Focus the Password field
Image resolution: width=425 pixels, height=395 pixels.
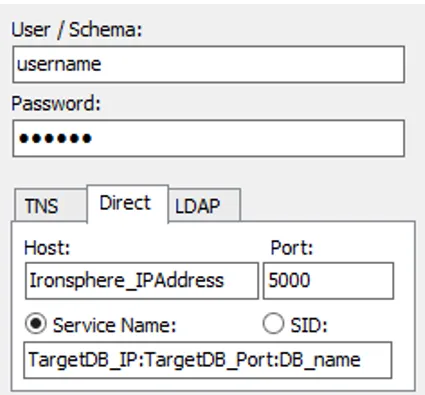[x=209, y=138]
